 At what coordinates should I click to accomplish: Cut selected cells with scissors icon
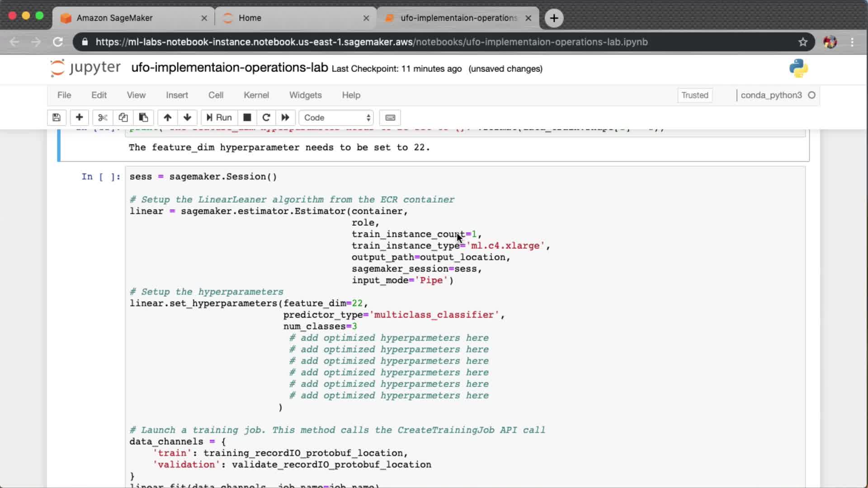click(103, 117)
